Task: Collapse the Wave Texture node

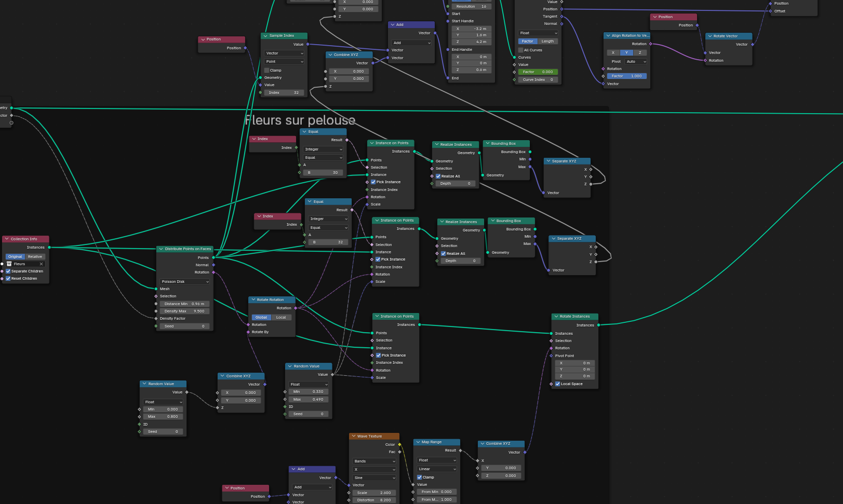Action: pyautogui.click(x=353, y=436)
